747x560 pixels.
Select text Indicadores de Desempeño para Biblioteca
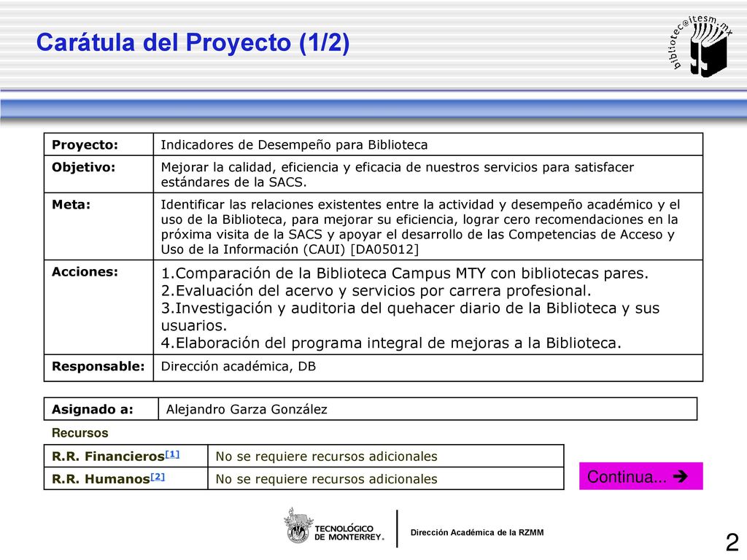294,145
